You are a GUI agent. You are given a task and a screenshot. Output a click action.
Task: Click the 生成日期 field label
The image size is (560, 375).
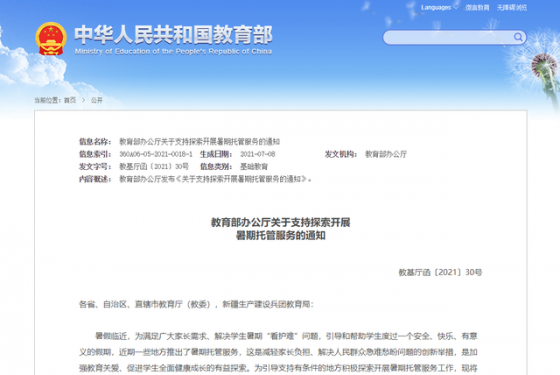pyautogui.click(x=216, y=154)
